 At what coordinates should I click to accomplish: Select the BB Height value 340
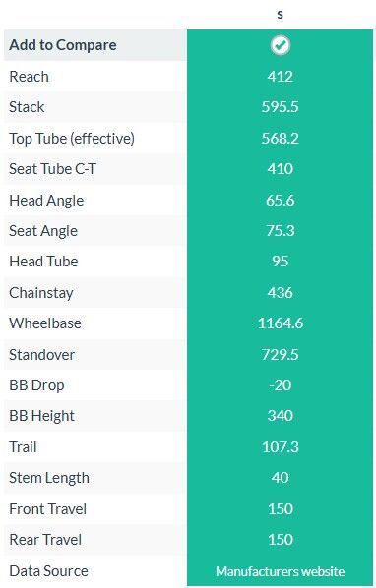tap(281, 416)
